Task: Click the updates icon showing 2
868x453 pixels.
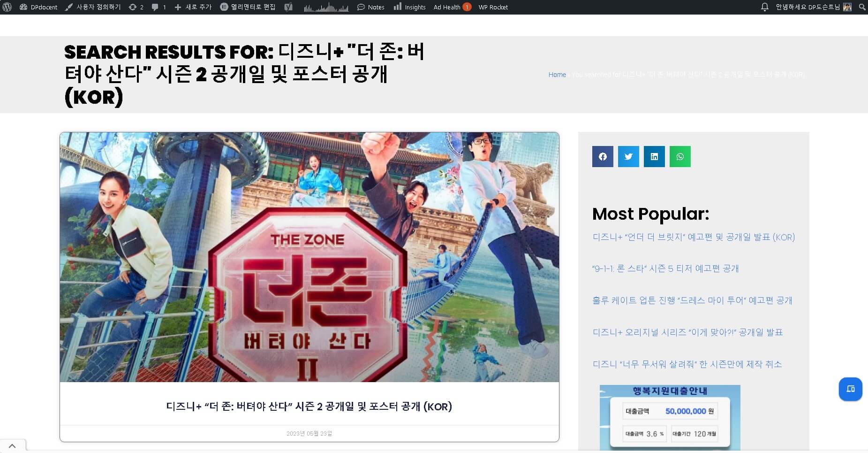Action: click(136, 7)
